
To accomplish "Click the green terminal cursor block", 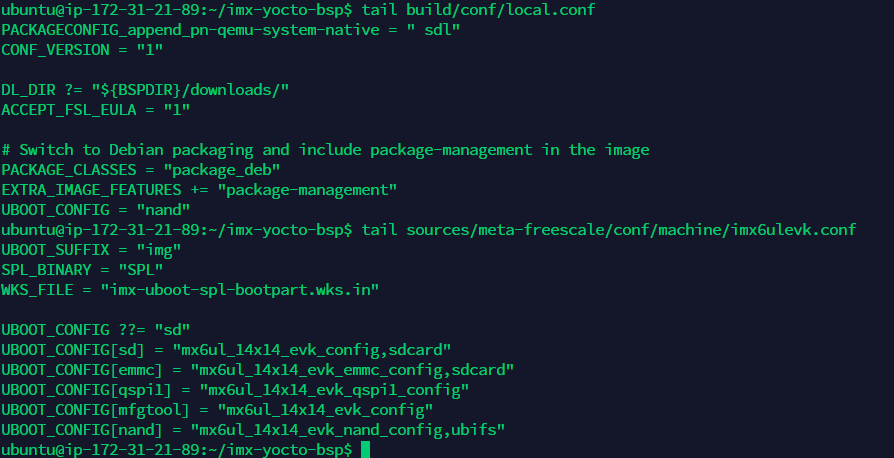I will (x=366, y=449).
